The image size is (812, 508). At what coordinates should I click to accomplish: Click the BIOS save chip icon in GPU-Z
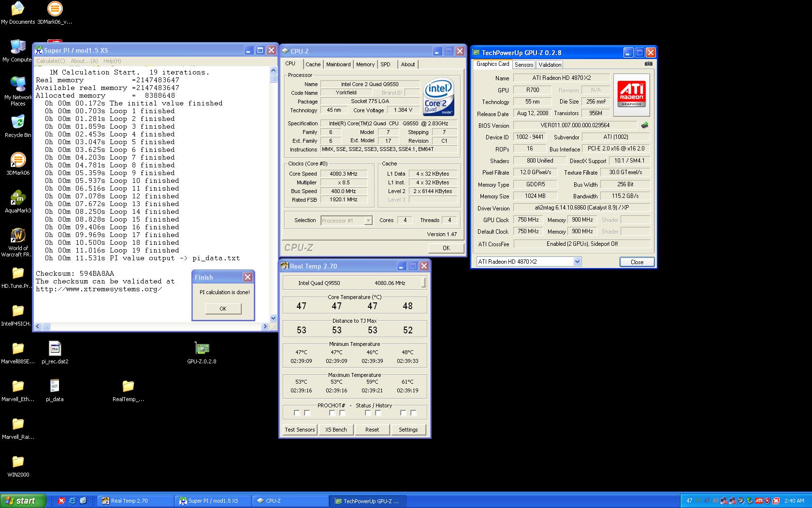pos(644,125)
